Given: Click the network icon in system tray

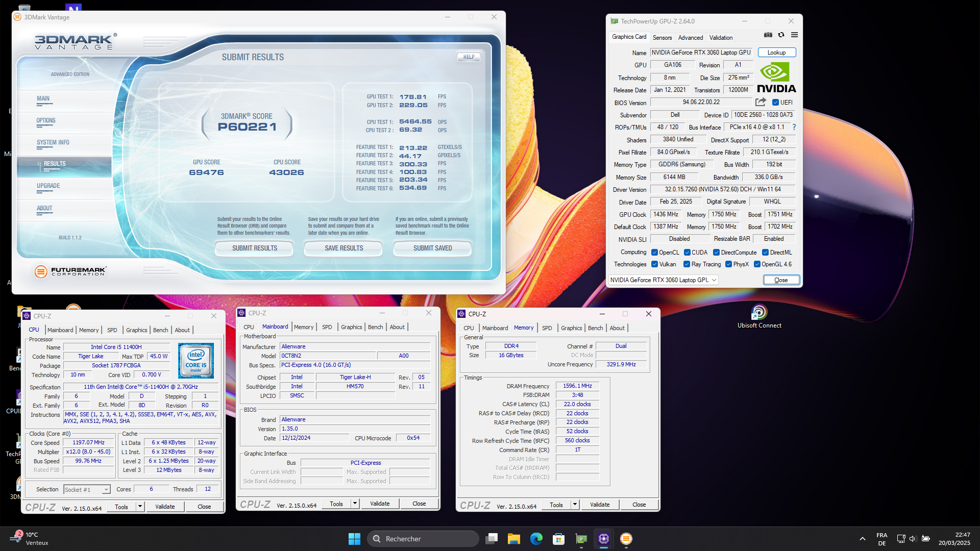Looking at the screenshot, I should (901, 539).
